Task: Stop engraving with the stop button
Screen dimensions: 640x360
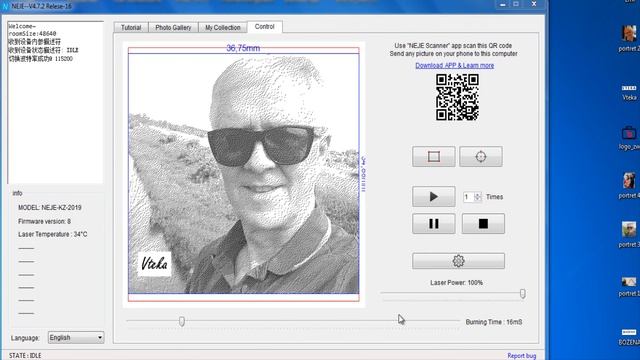Action: pyautogui.click(x=483, y=224)
